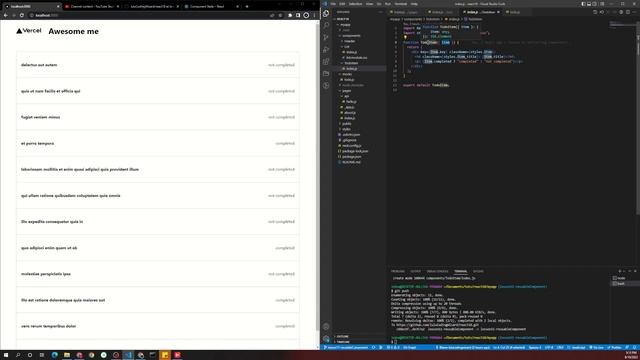
Task: Open Customize Layout icon in VS Code title bar
Action: [x=602, y=4]
